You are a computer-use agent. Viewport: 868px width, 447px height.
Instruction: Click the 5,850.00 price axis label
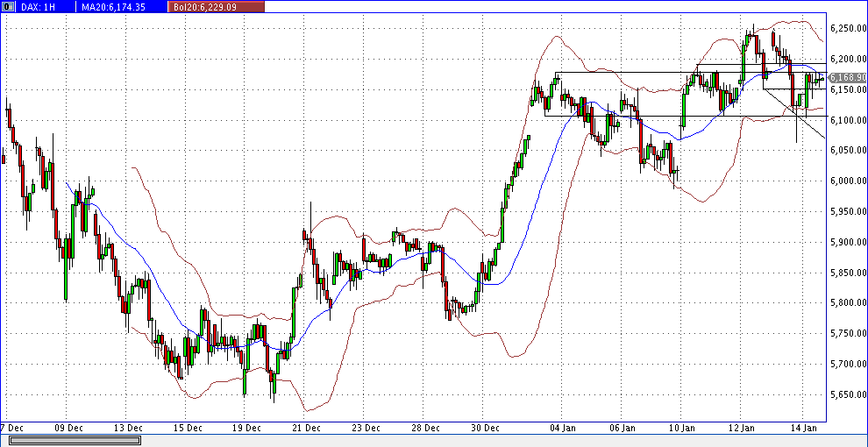pyautogui.click(x=848, y=273)
